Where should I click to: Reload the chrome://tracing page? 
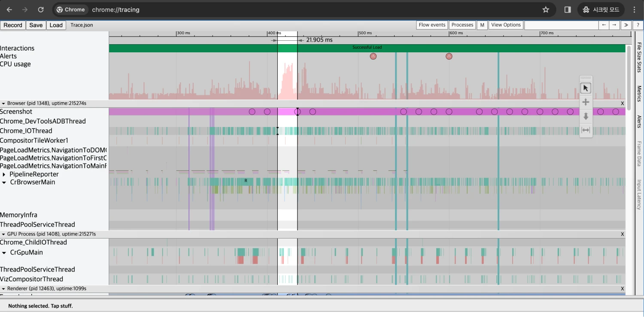41,9
